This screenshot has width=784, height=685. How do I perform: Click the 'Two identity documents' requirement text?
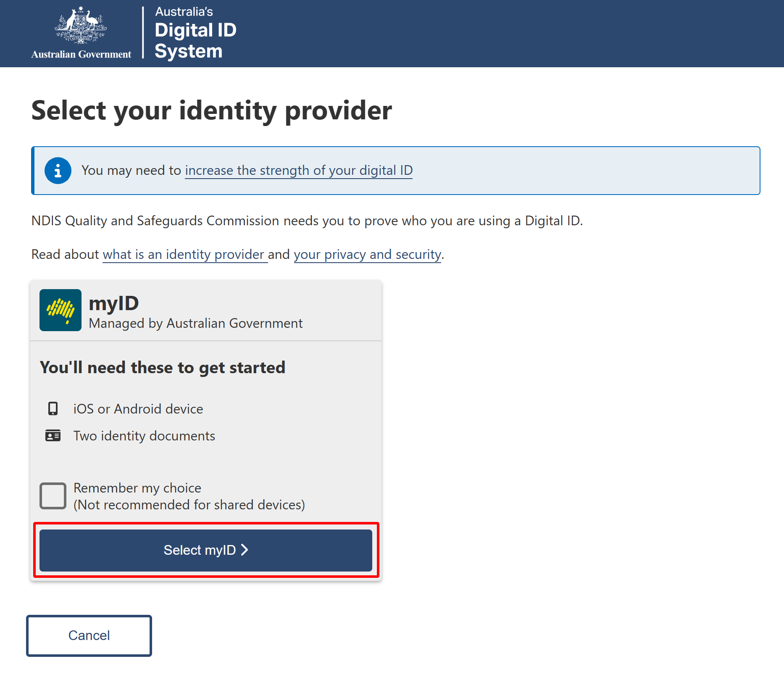pyautogui.click(x=144, y=436)
